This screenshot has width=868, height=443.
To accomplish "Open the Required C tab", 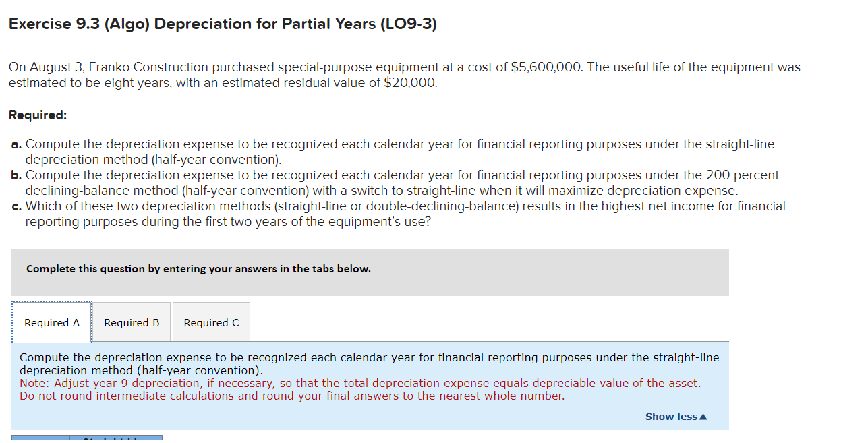I will 211,322.
